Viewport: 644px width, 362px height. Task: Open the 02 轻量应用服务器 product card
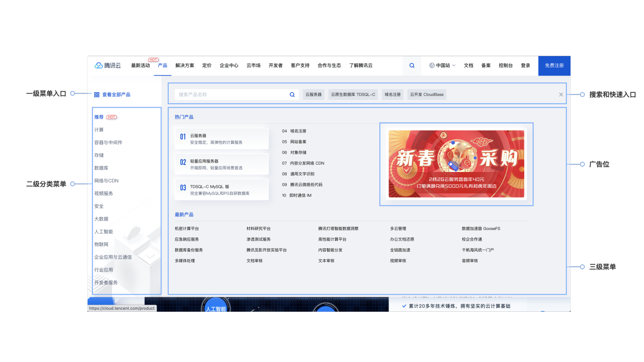point(222,164)
